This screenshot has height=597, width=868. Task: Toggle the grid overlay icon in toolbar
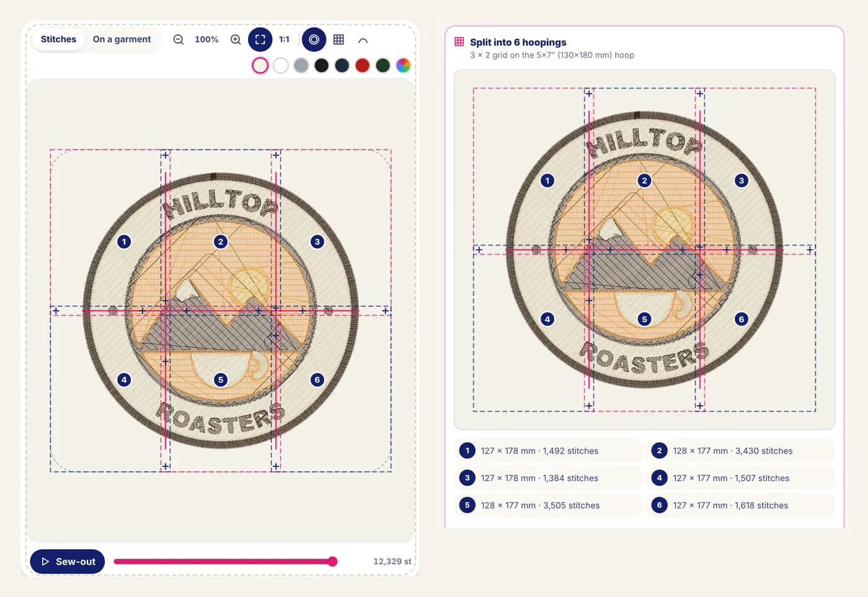click(339, 39)
